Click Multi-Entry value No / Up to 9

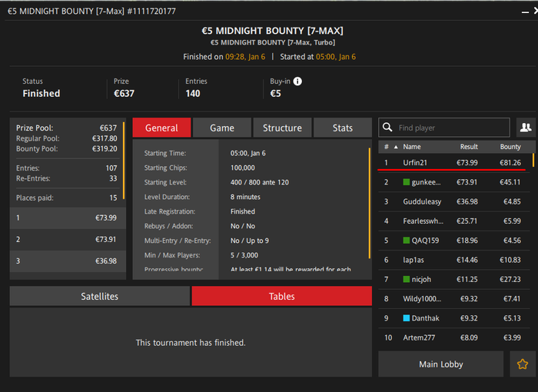tap(250, 241)
